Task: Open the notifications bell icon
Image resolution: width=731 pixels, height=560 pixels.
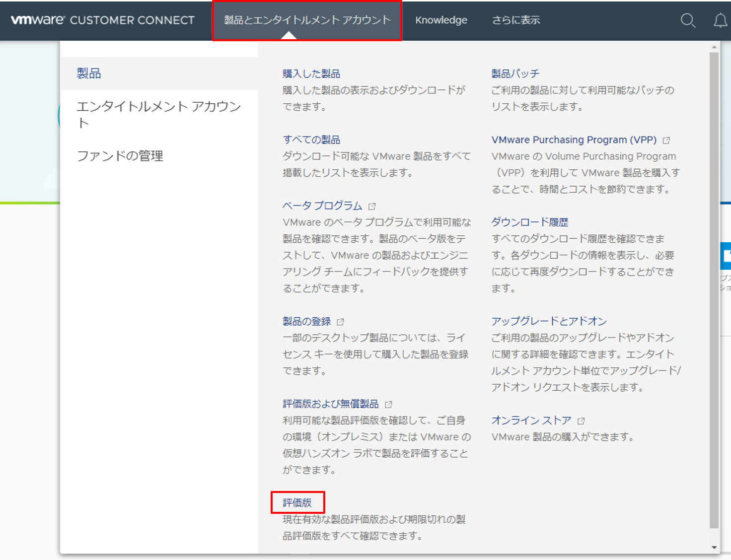Action: coord(721,20)
